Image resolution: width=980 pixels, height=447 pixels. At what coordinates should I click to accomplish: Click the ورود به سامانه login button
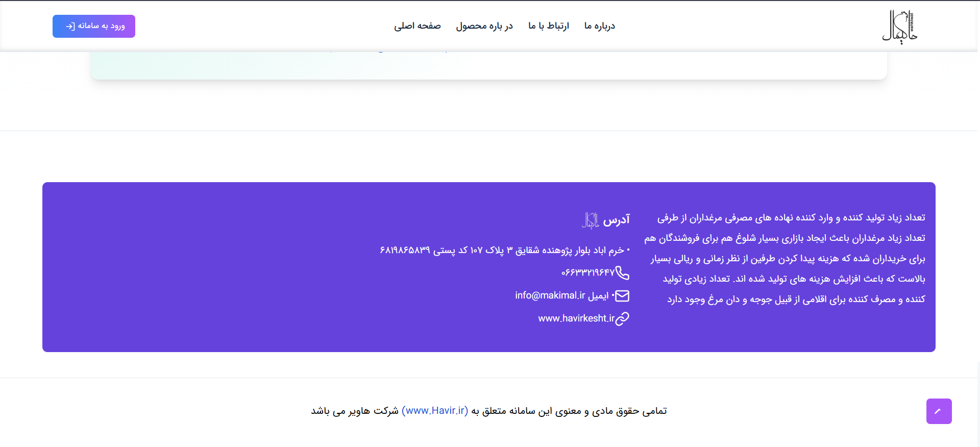(94, 26)
